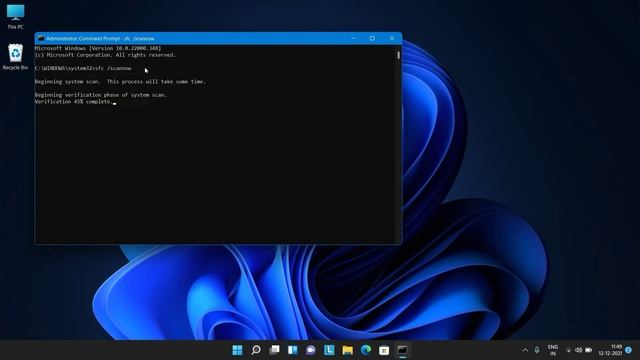This screenshot has height=360, width=640.
Task: Launch Microsoft Edge from taskbar
Action: coord(366,350)
